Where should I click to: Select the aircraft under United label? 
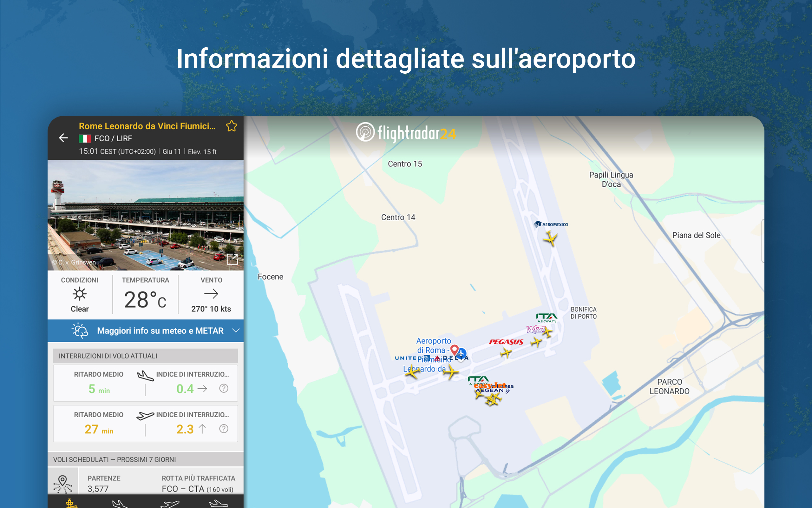tap(412, 372)
